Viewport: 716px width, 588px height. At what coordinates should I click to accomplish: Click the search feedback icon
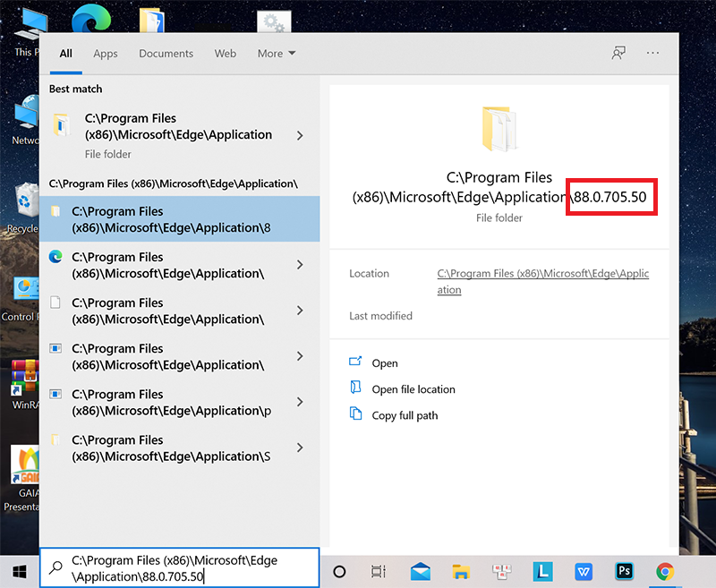pos(618,53)
